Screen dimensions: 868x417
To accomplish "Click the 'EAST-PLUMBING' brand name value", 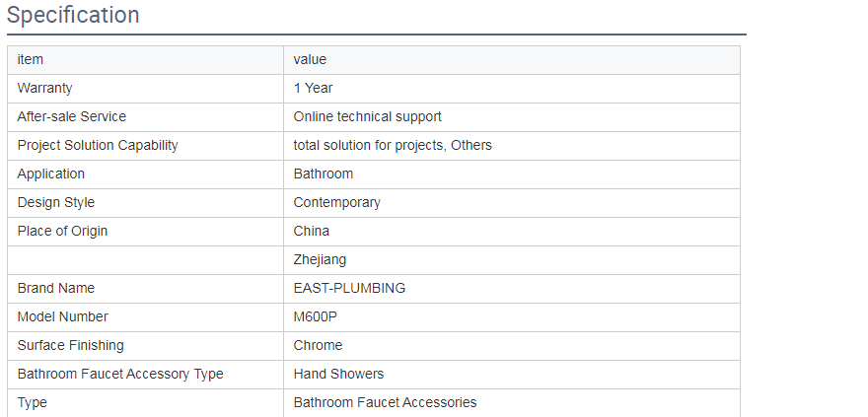I will click(x=349, y=289).
